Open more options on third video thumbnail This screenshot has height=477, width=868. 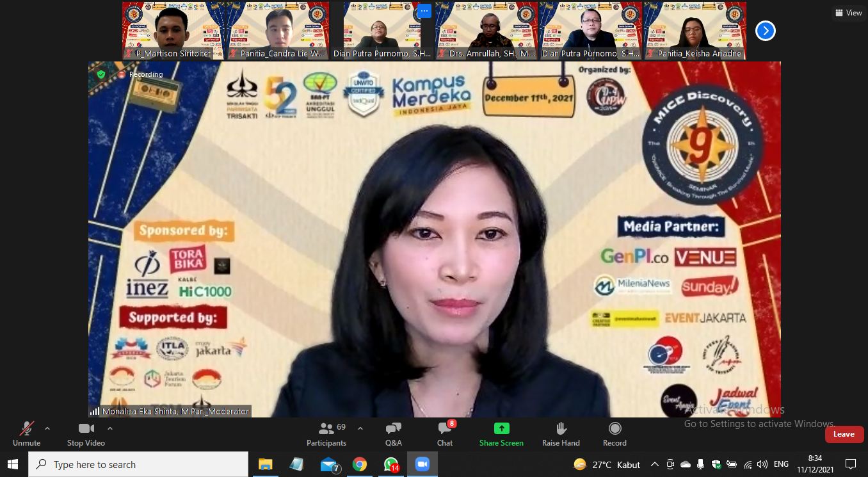pos(424,12)
